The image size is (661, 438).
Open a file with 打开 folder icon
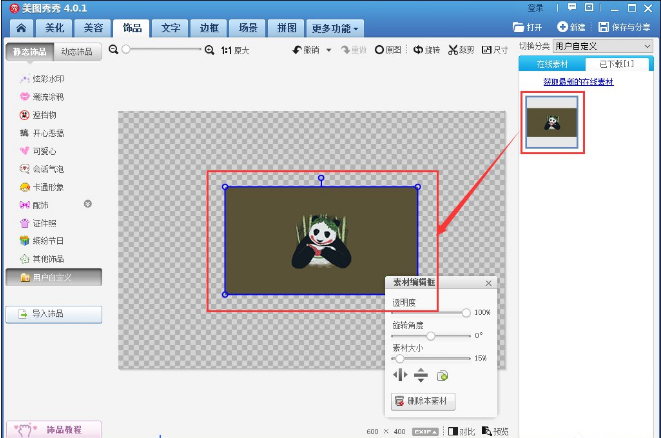[x=527, y=27]
